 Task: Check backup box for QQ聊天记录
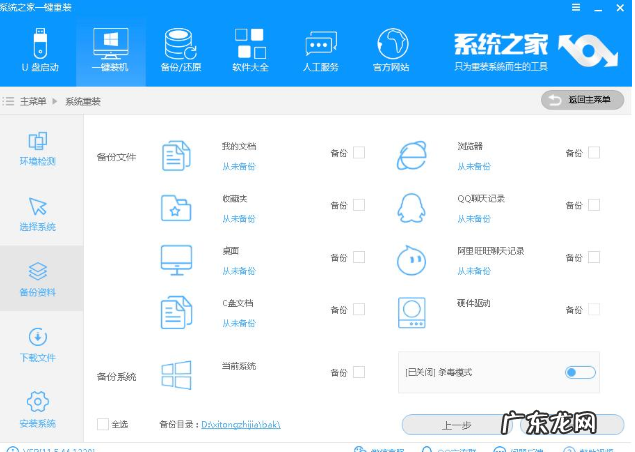[x=594, y=205]
